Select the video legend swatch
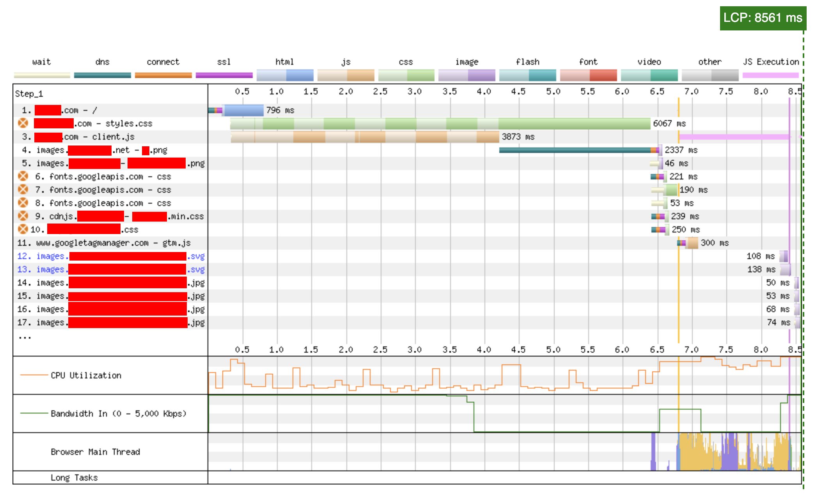The image size is (816, 504). 649,74
